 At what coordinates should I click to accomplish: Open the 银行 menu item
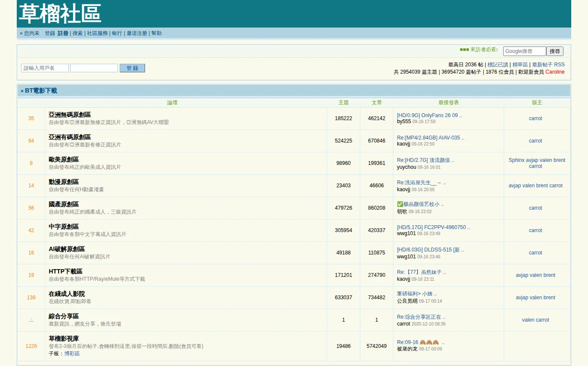pyautogui.click(x=117, y=33)
